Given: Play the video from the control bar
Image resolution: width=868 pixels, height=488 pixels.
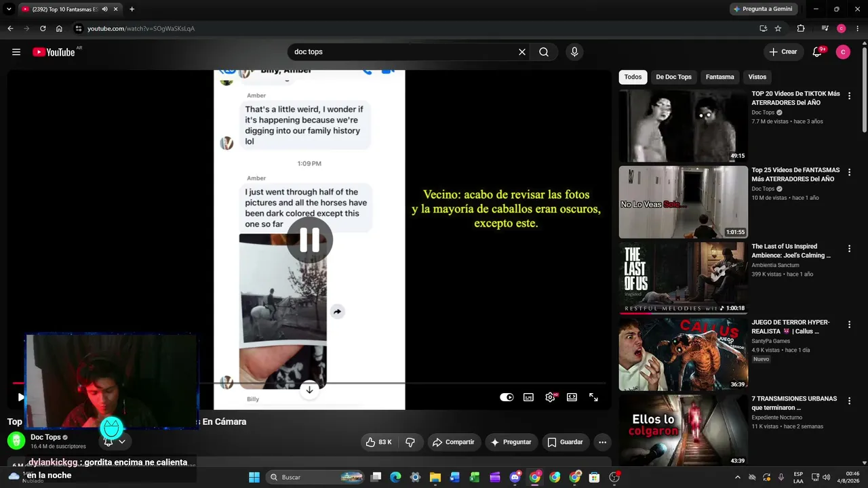Looking at the screenshot, I should [x=20, y=397].
